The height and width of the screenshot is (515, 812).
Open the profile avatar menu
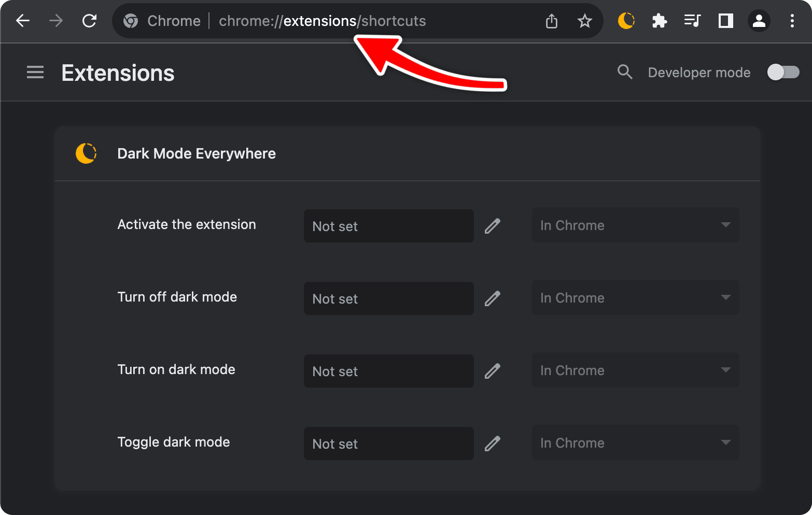point(759,21)
